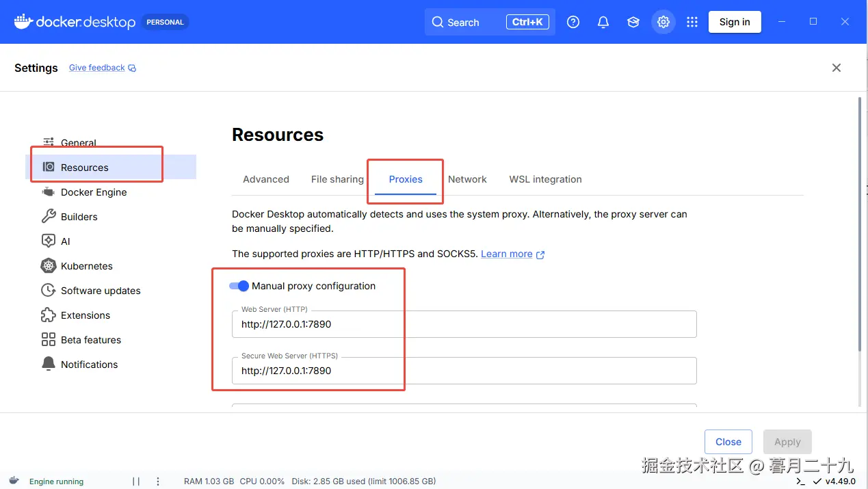Image resolution: width=868 pixels, height=489 pixels.
Task: Switch to the File sharing tab
Action: tap(337, 179)
